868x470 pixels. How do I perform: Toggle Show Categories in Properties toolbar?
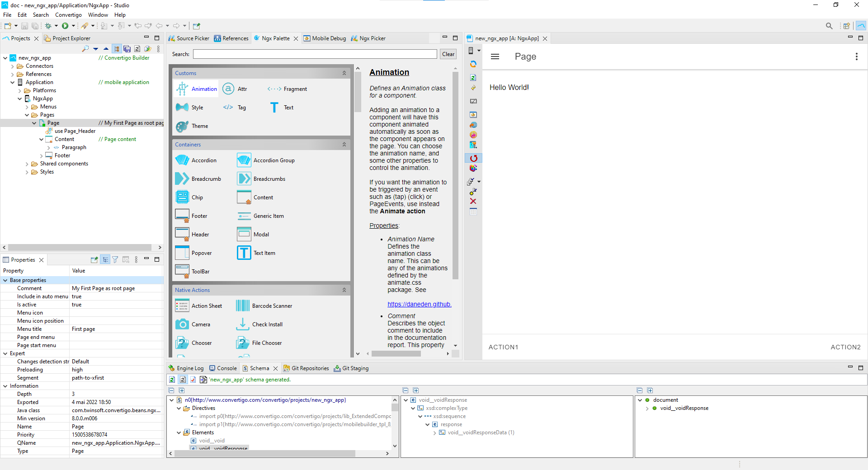click(105, 260)
